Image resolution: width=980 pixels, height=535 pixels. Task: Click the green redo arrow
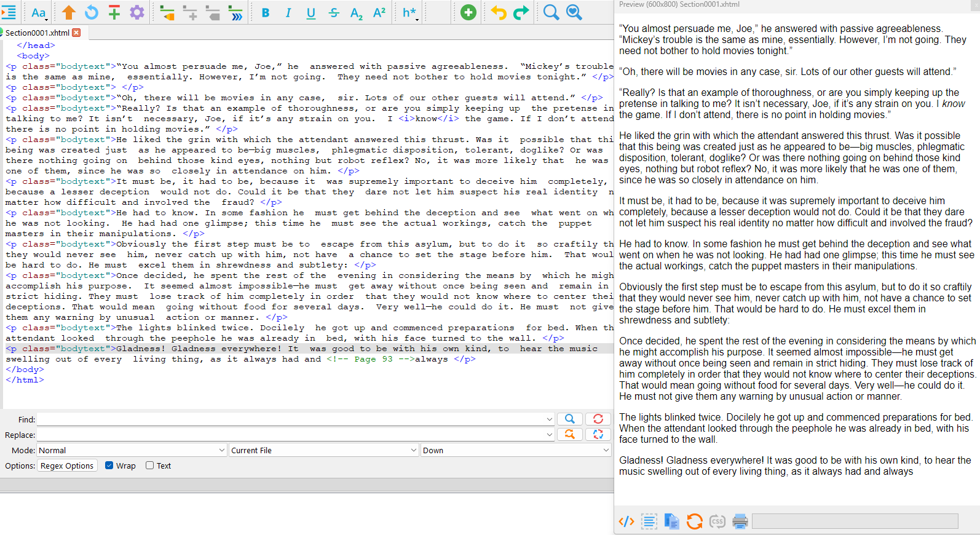point(521,12)
